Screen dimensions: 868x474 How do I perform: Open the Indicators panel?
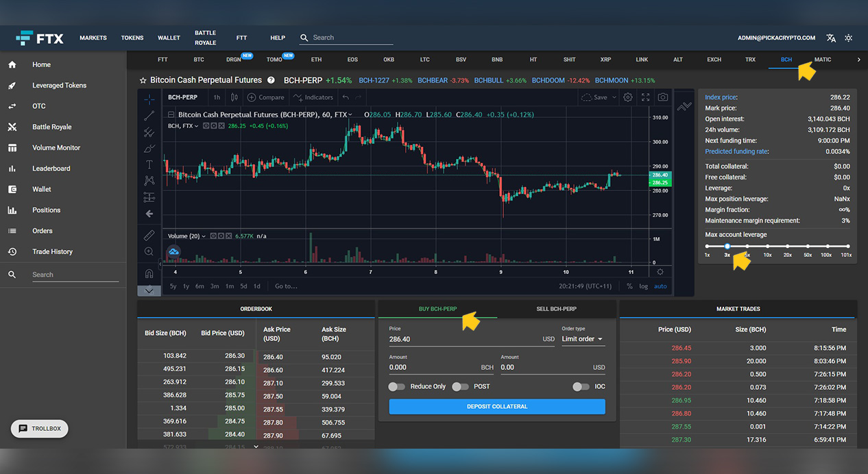[x=313, y=97]
